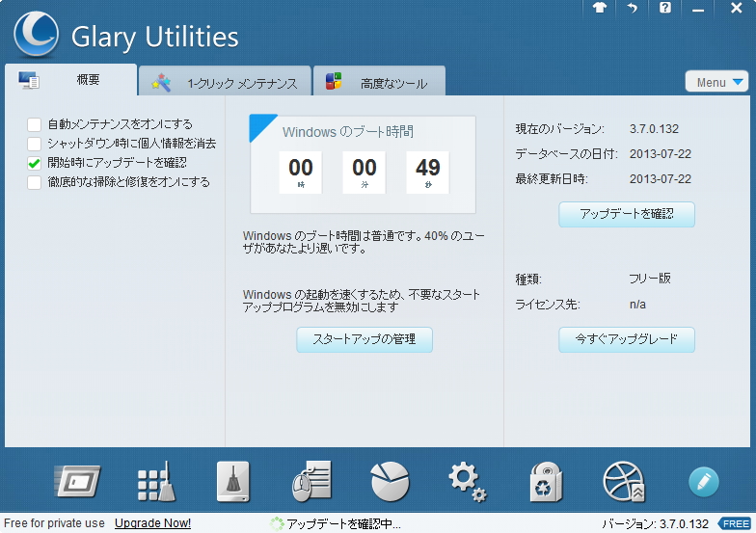Click the colored blocks icon on 高度なツール tab
Viewport: 756px width, 533px height.
pos(334,81)
